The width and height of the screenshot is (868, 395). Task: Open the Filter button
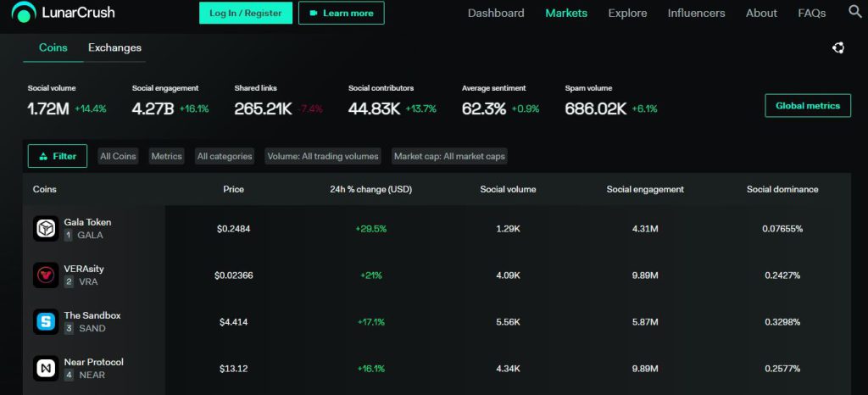click(x=58, y=156)
